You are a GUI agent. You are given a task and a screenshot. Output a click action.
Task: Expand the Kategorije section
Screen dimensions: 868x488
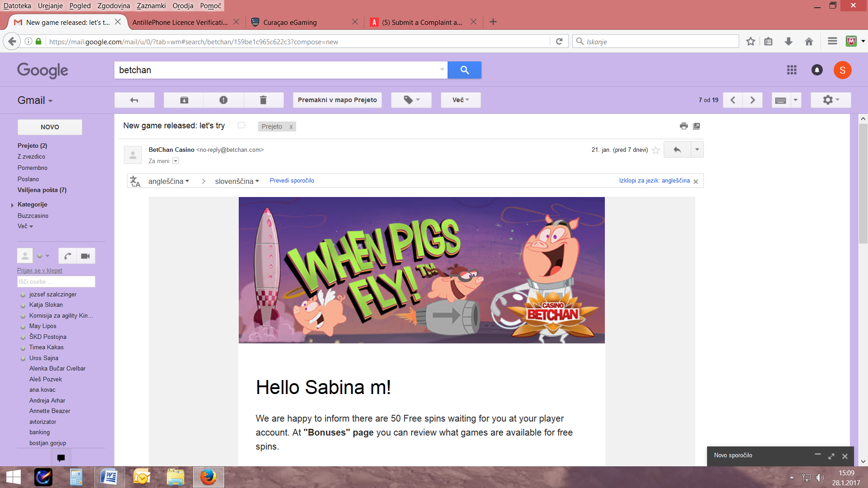[12, 205]
